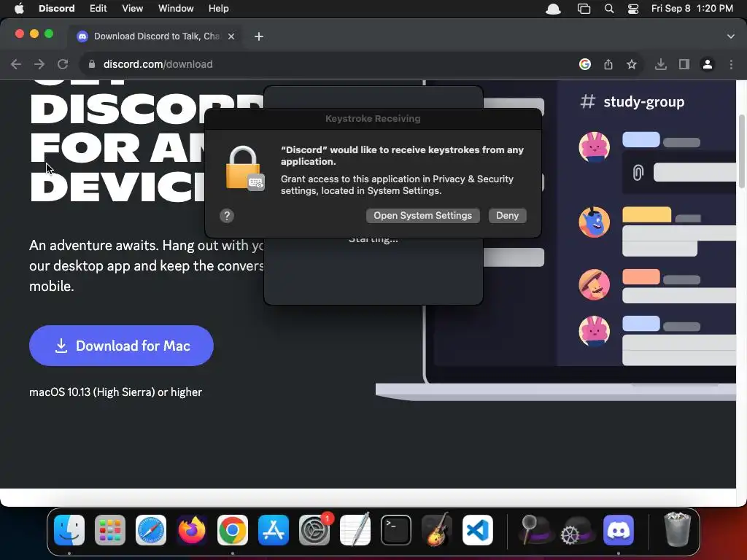Click the Spotlight search icon in menu bar
The height and width of the screenshot is (560, 747).
[609, 9]
